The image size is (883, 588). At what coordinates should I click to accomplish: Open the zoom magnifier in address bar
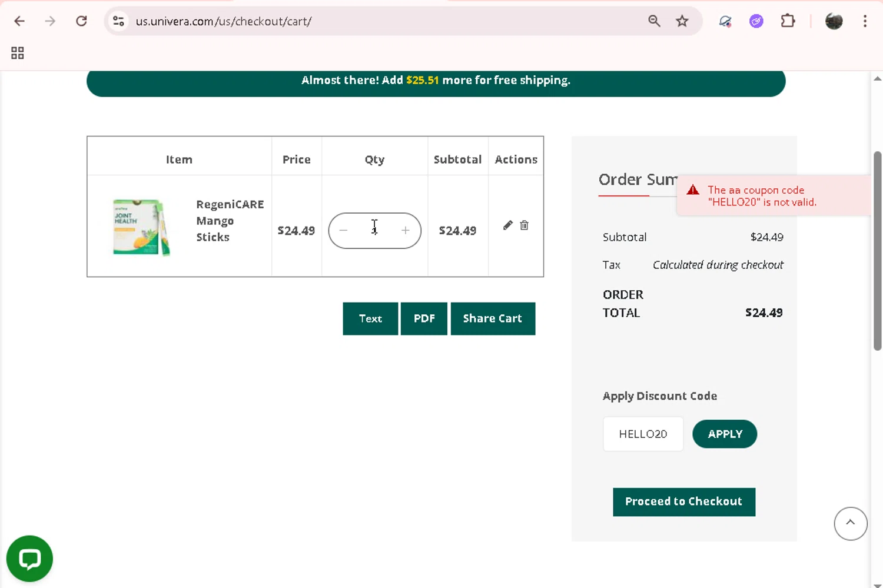click(654, 21)
